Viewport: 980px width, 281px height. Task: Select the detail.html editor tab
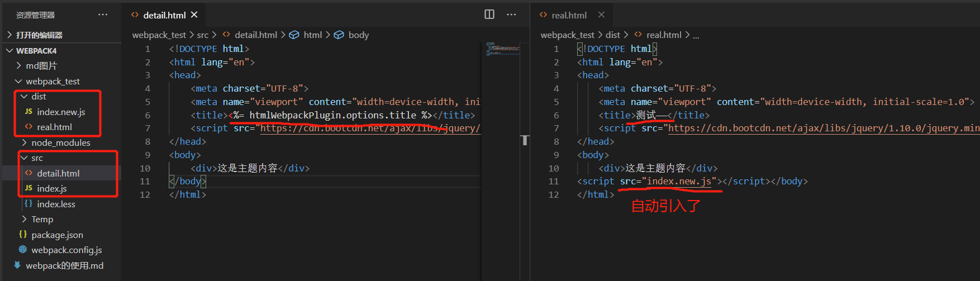164,15
